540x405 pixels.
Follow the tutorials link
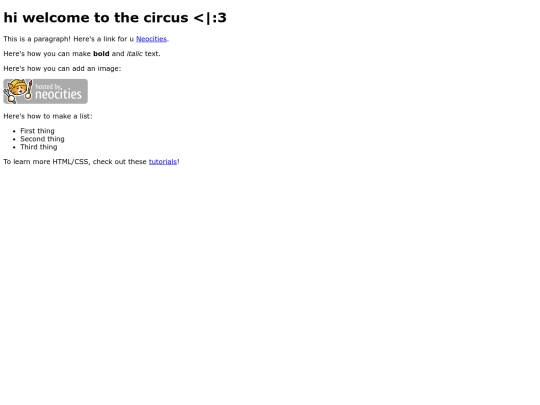163,162
